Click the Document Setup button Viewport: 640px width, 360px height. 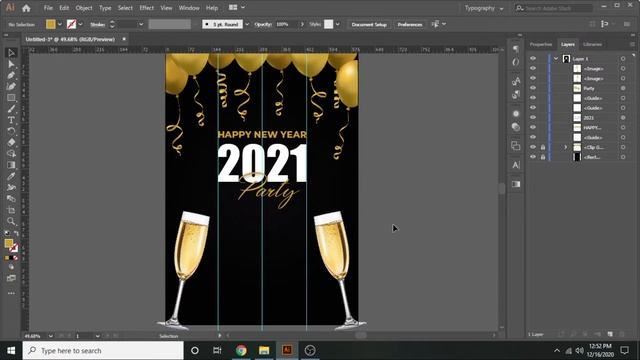(x=369, y=24)
